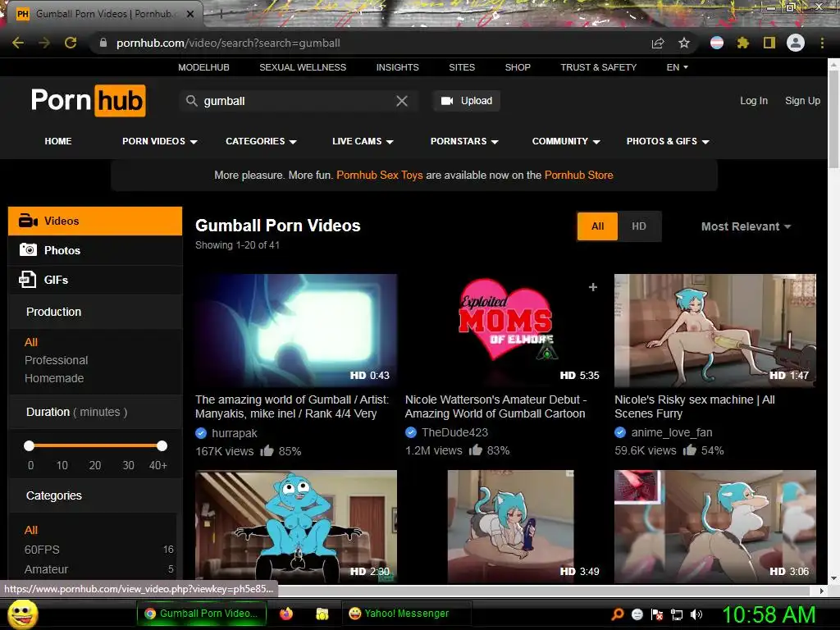Filter categories by 60FPS
Viewport: 840px width, 630px height.
click(42, 550)
